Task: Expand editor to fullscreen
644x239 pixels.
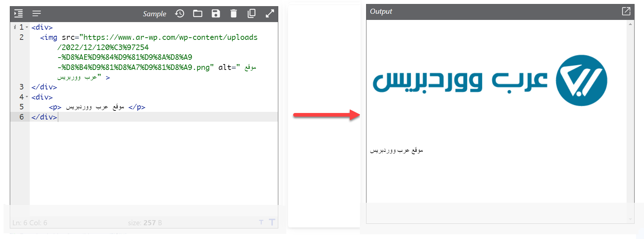Action: pos(270,13)
